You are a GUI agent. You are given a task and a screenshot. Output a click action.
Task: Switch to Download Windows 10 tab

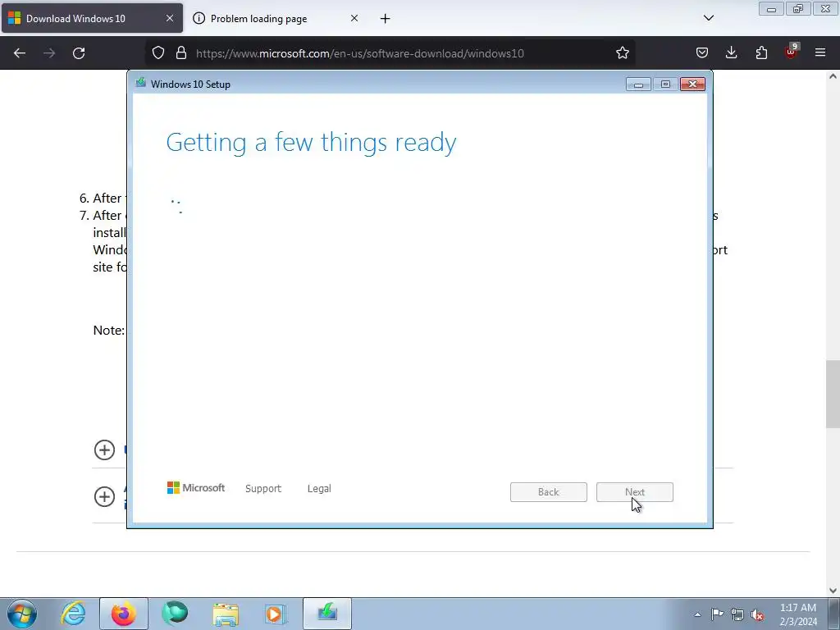pos(92,19)
